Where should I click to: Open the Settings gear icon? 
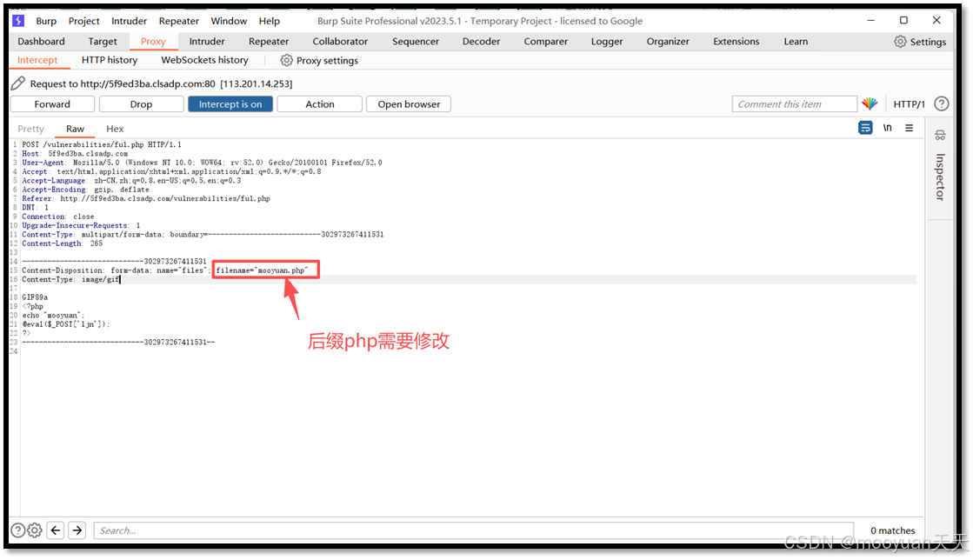[900, 42]
